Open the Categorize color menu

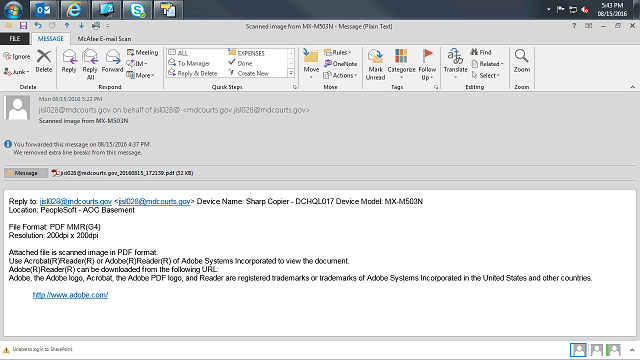(x=401, y=64)
